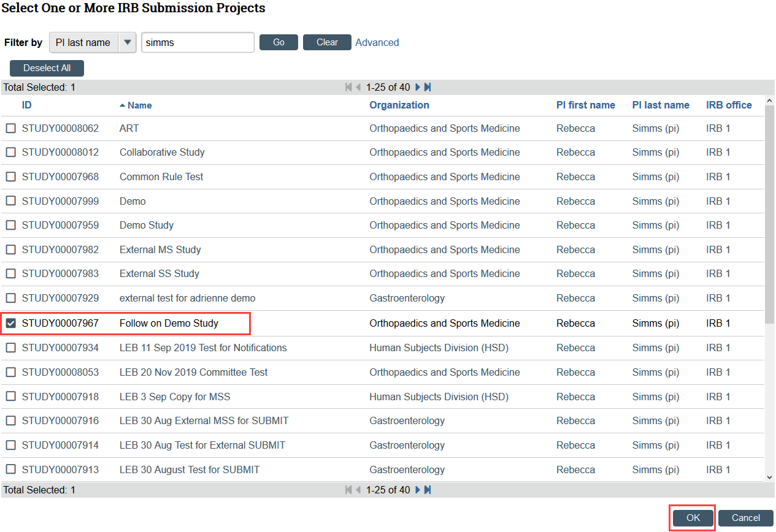Click the Go filter button
Viewport: 776px width, 532px height.
point(279,42)
